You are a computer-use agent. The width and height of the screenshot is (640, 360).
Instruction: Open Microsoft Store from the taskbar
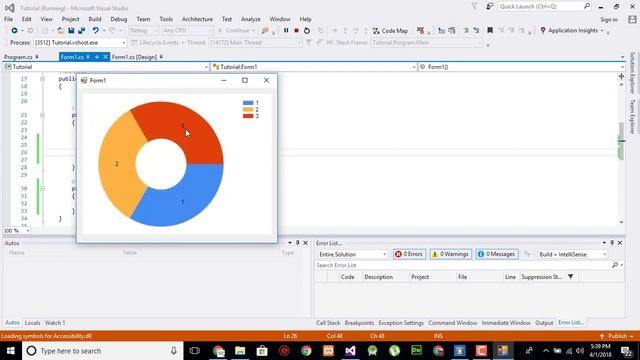coord(262,351)
